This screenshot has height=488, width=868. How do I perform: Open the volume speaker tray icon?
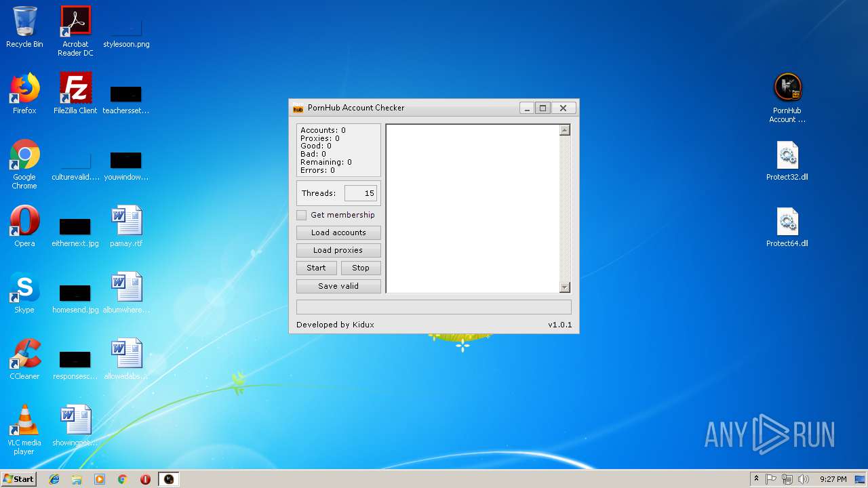point(804,479)
